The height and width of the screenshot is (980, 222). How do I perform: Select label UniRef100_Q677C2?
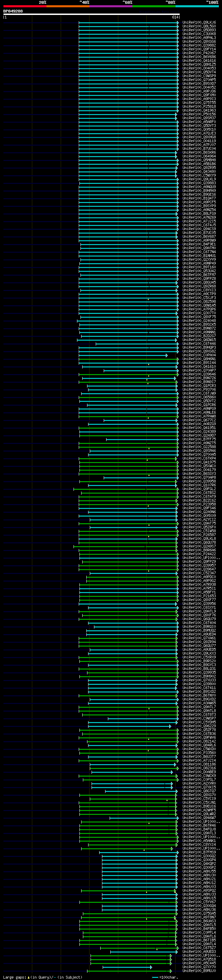(x=199, y=420)
